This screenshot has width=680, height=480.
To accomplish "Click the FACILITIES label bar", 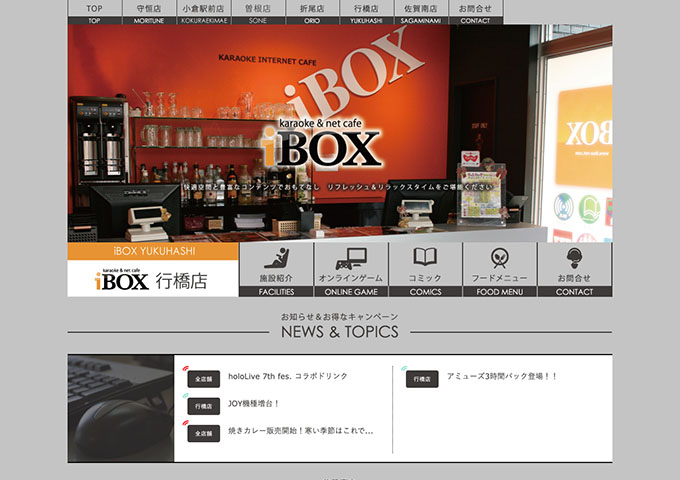I will [x=276, y=292].
